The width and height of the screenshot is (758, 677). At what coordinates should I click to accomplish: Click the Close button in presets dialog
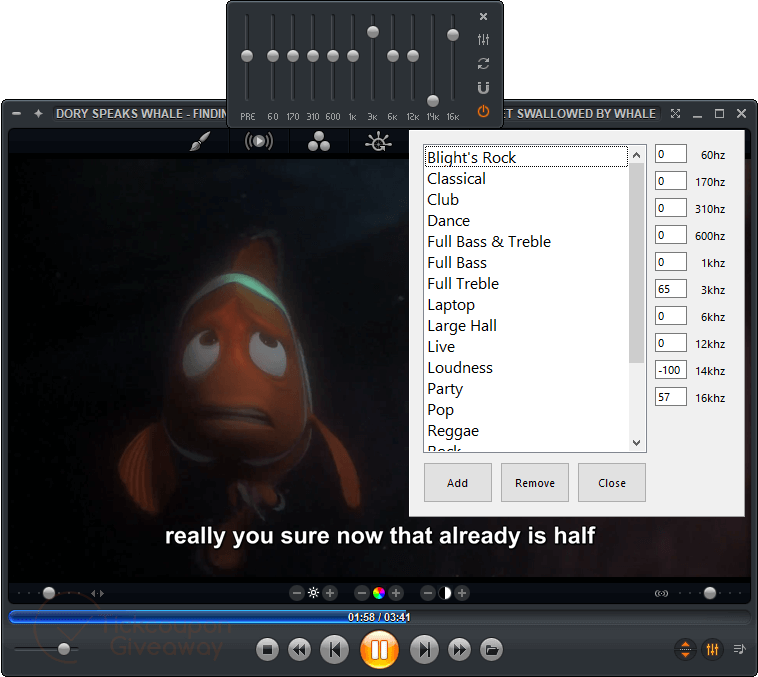coord(612,483)
